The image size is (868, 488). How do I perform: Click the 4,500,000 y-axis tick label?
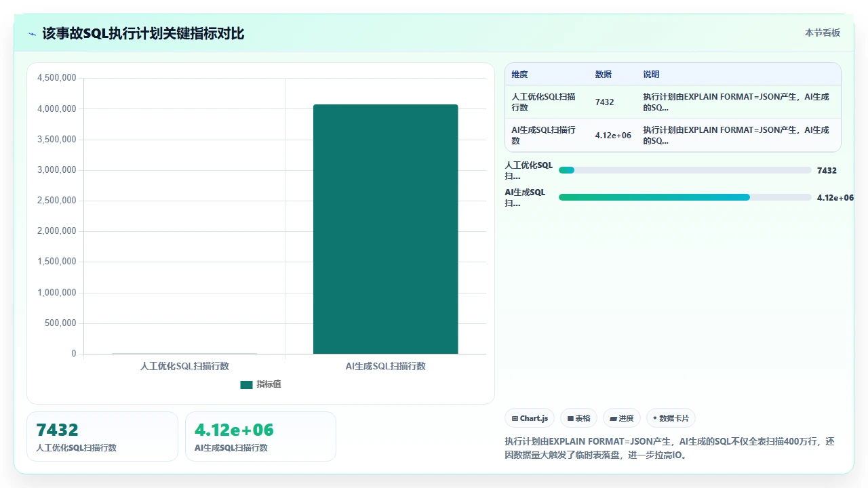[57, 78]
